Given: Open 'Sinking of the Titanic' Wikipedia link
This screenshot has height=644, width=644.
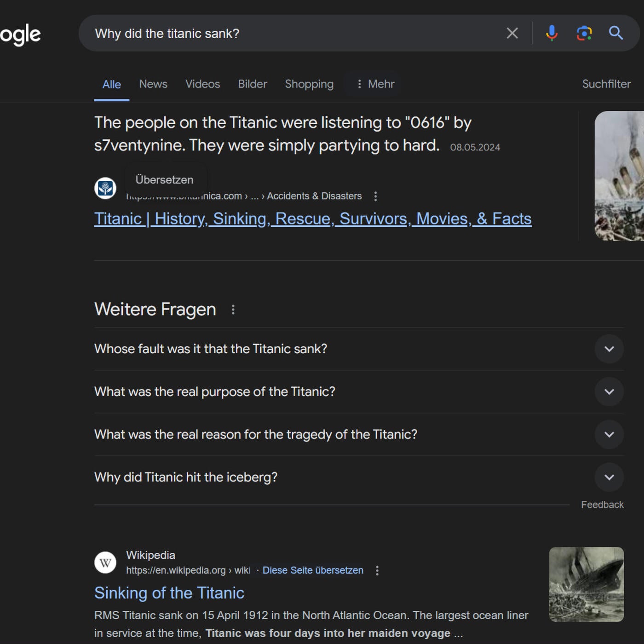Looking at the screenshot, I should pos(169,593).
